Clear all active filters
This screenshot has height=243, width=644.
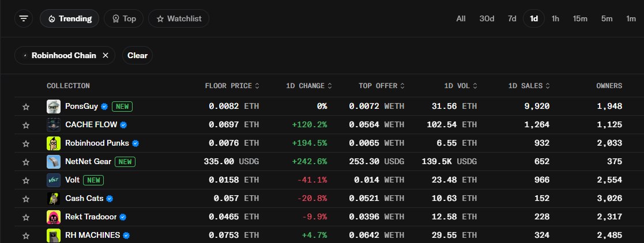[137, 55]
